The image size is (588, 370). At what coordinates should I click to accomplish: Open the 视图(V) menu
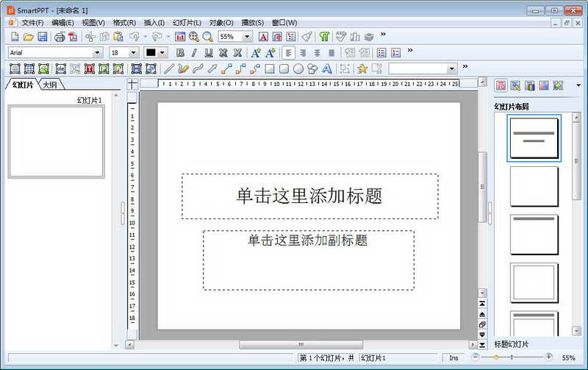tap(93, 23)
